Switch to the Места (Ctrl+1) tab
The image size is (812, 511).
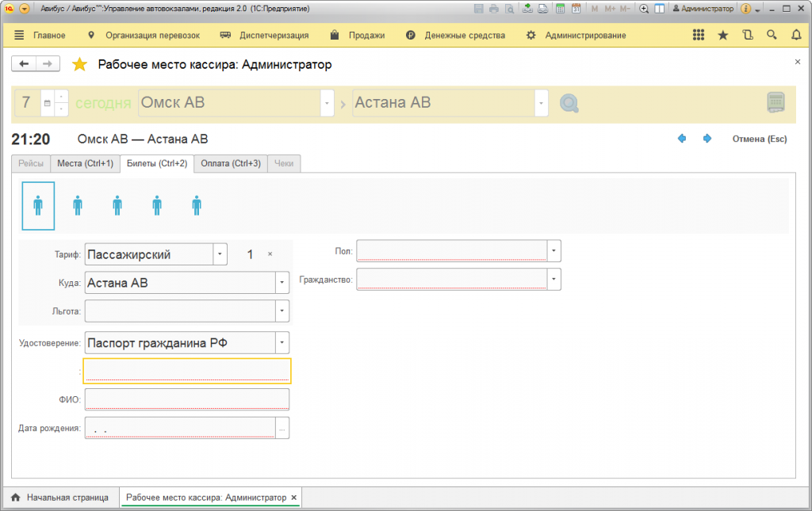coord(85,163)
